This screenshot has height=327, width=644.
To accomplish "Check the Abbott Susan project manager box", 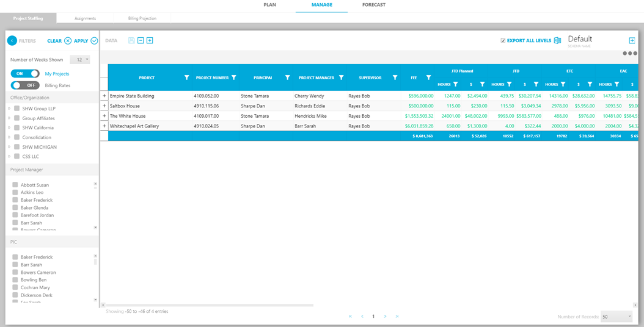I will [x=15, y=185].
